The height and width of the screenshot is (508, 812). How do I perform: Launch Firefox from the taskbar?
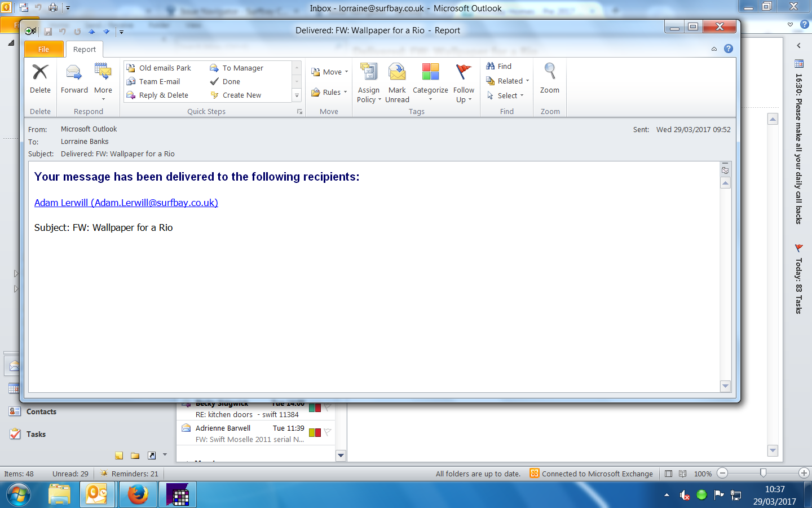click(x=138, y=495)
